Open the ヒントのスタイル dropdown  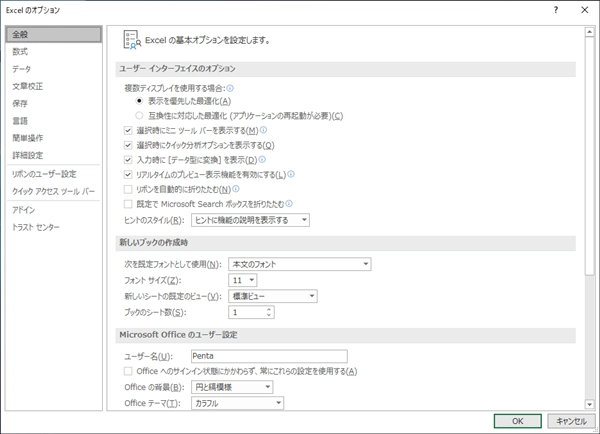[250, 220]
